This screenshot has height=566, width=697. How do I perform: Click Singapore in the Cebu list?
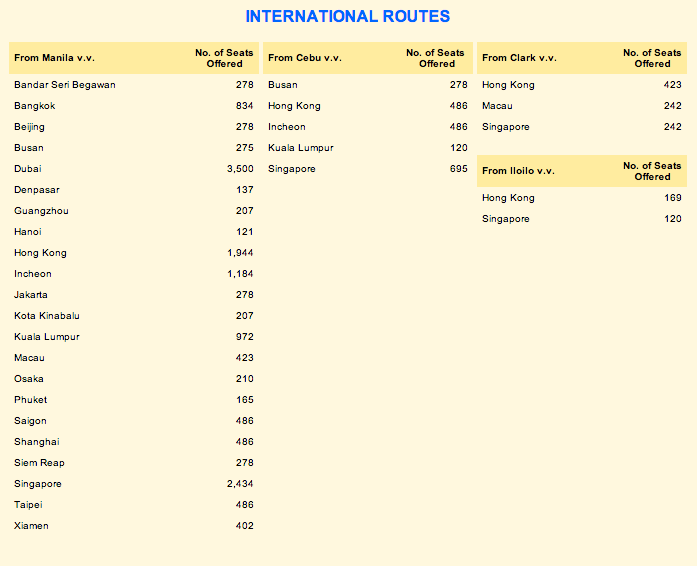(292, 169)
